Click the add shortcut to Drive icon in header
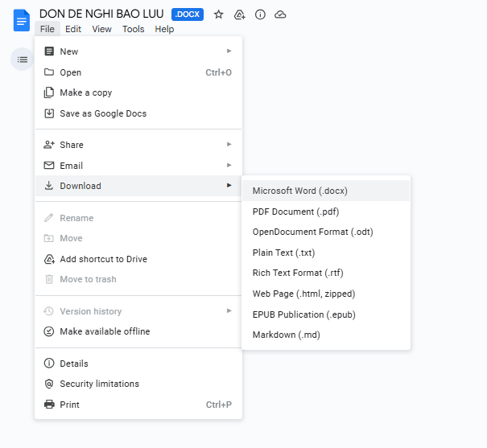This screenshot has height=448, width=487. pos(239,14)
